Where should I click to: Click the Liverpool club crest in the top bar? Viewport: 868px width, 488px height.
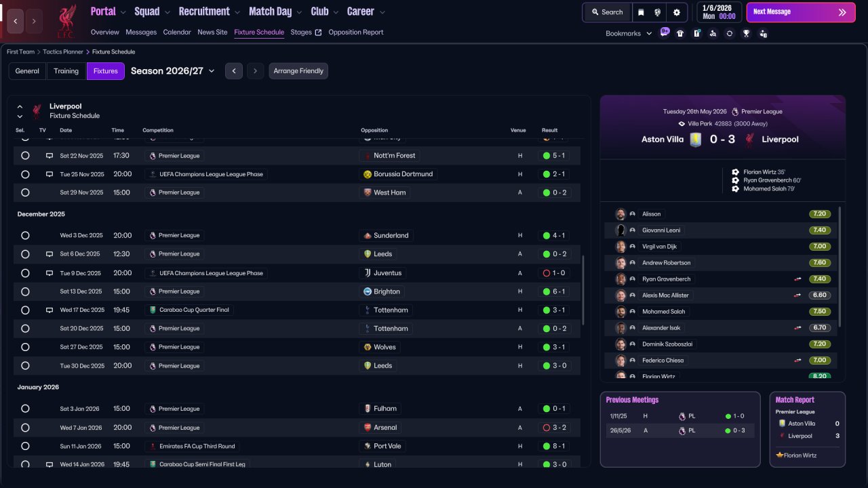pos(66,21)
